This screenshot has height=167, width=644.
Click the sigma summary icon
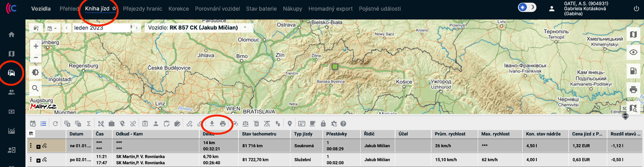89,124
